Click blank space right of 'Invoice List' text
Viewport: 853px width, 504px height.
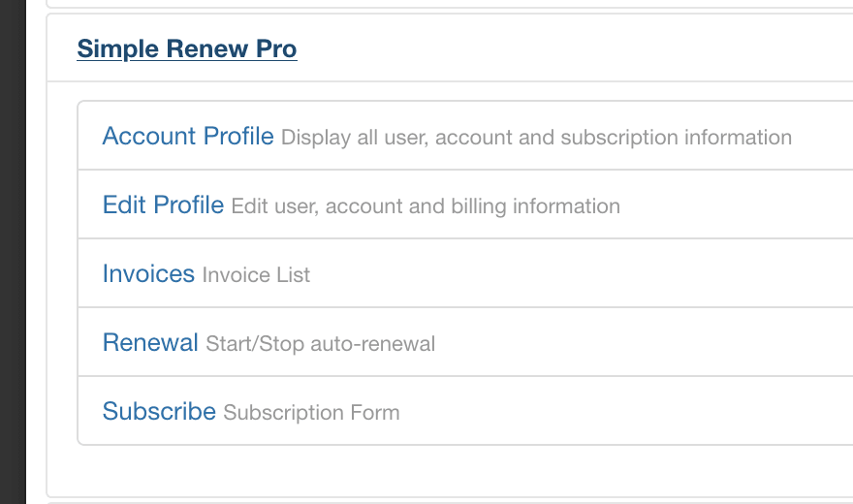(x=582, y=275)
